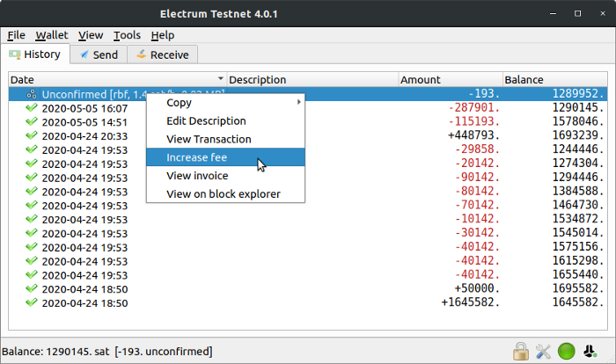The height and width of the screenshot is (364, 616).
Task: Click the checkmark icon for 2020-05-05 16:07
Action: pyautogui.click(x=32, y=108)
